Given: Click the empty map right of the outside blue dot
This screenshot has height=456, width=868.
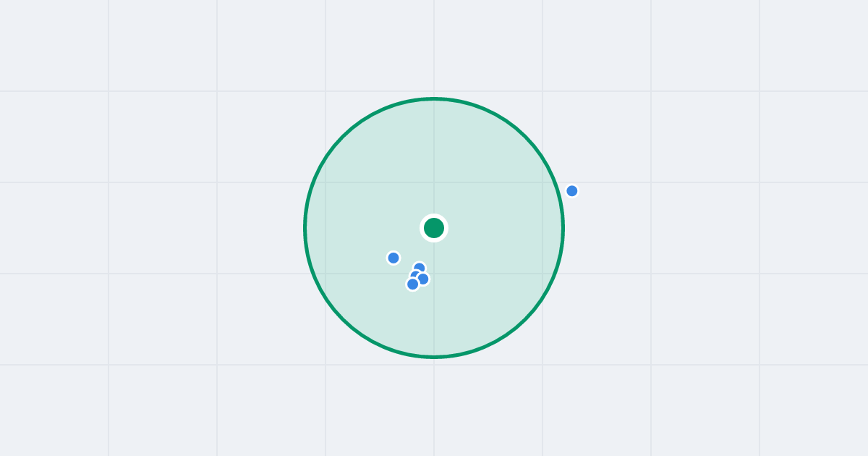Looking at the screenshot, I should coord(687,191).
